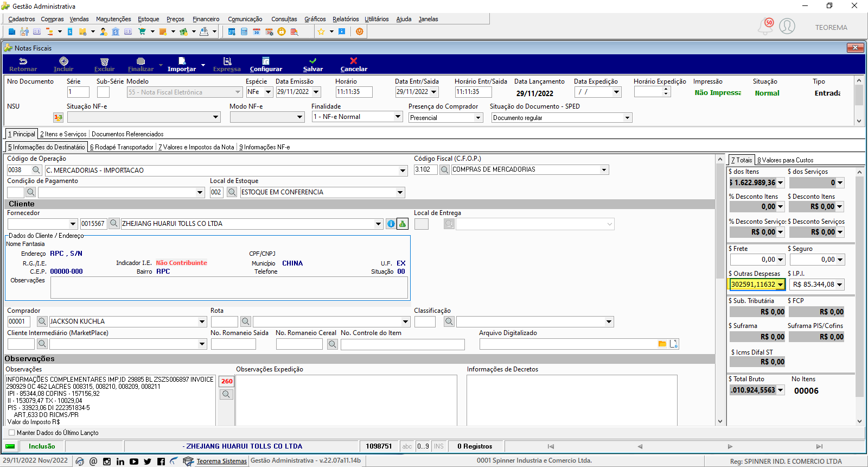Click the user profile avatar icon
Viewport: 868px width, 467px height.
tap(787, 26)
